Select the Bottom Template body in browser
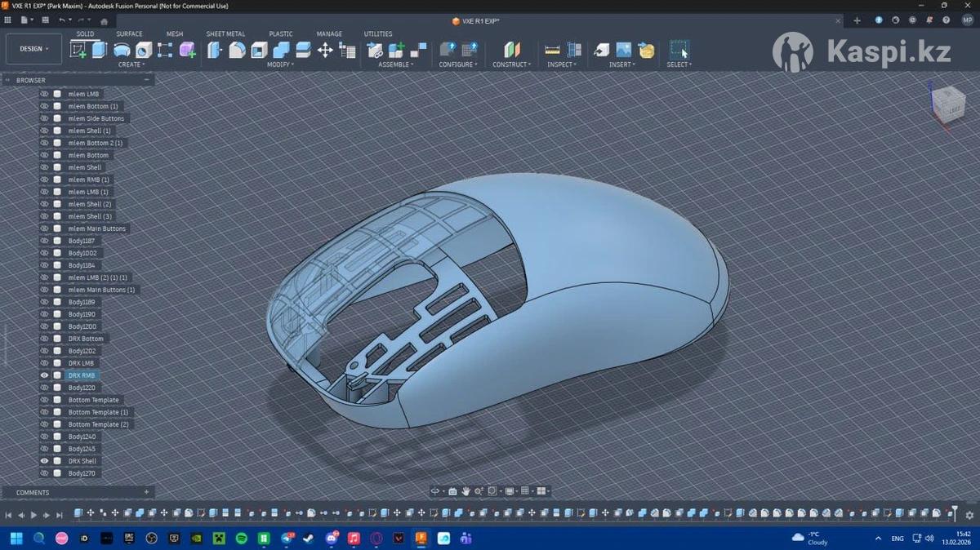Viewport: 980px width, 550px height. point(93,400)
